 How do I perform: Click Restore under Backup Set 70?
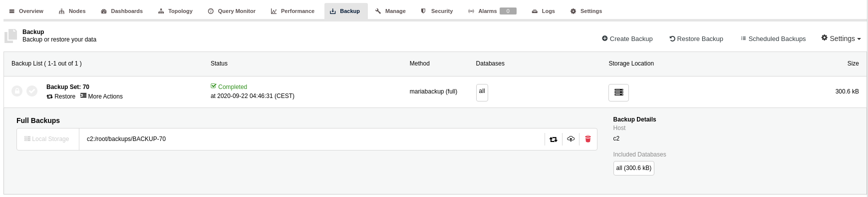point(61,96)
